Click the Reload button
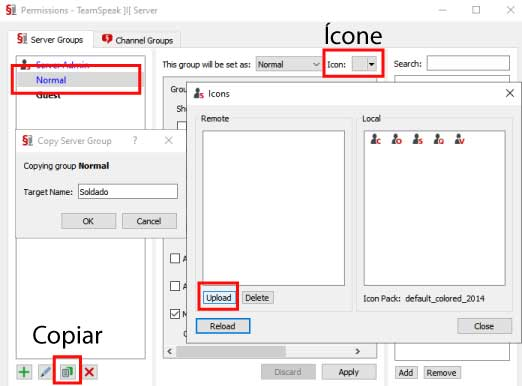 (x=223, y=326)
